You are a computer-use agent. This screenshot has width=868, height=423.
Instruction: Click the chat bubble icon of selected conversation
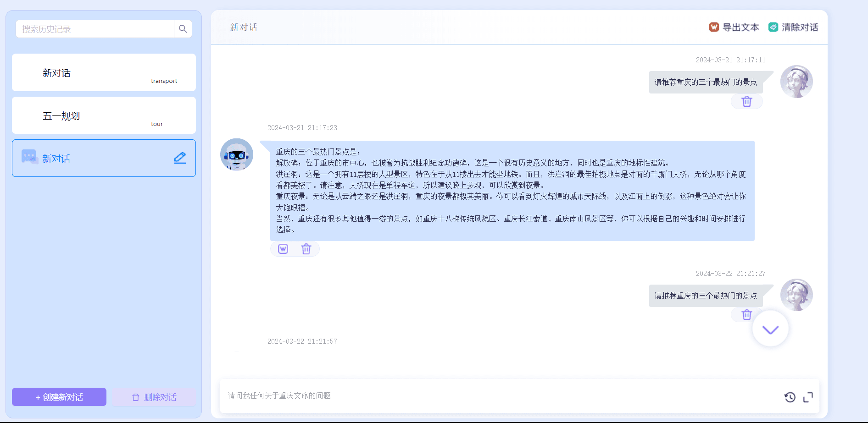pyautogui.click(x=29, y=157)
